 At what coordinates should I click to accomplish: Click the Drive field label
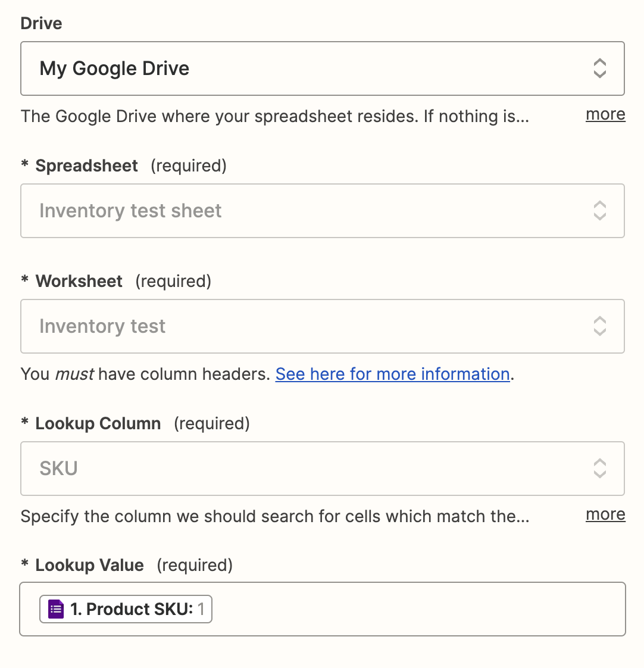tap(42, 24)
